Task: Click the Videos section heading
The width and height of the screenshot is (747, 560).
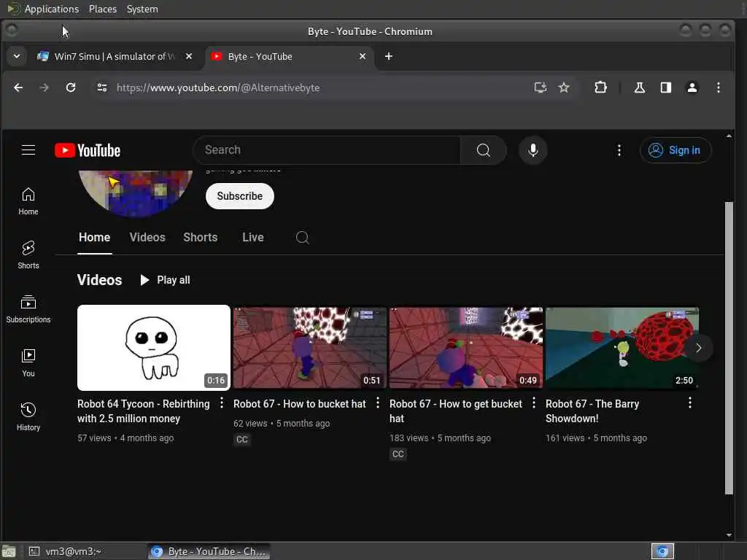Action: click(99, 280)
